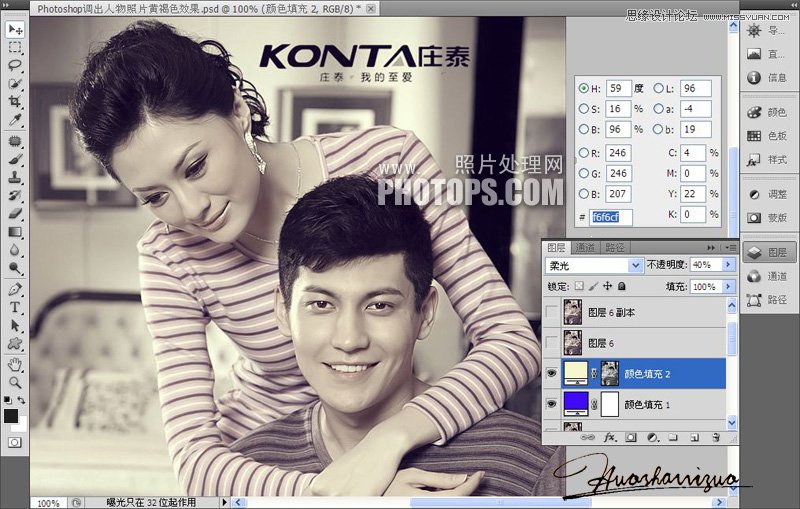Create a new layer group
The height and width of the screenshot is (509, 800).
(x=673, y=438)
